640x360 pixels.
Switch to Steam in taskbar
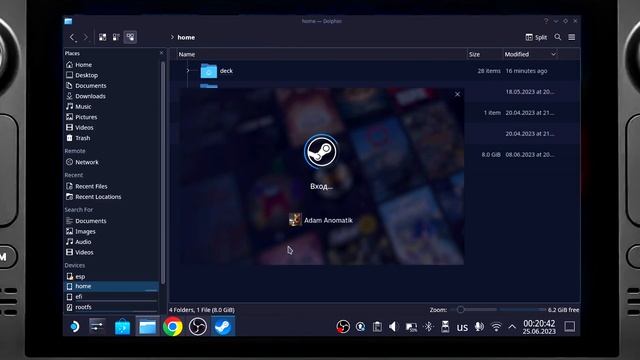pyautogui.click(x=223, y=327)
